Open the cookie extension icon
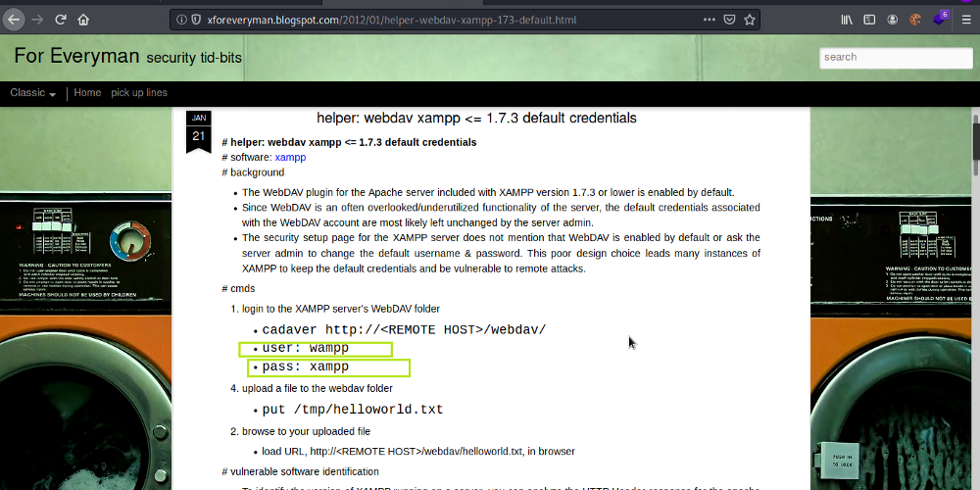980x490 pixels. pos(915,20)
